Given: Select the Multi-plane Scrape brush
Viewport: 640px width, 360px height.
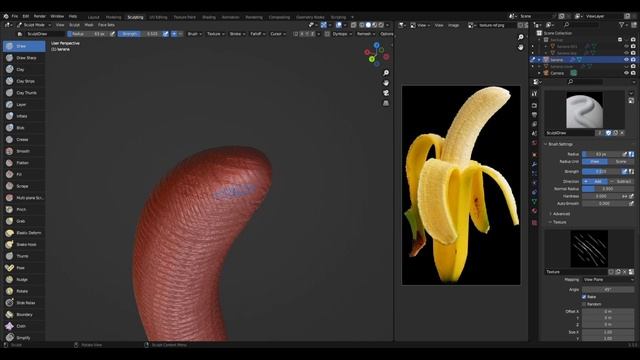Looking at the screenshot, I should tap(24, 198).
